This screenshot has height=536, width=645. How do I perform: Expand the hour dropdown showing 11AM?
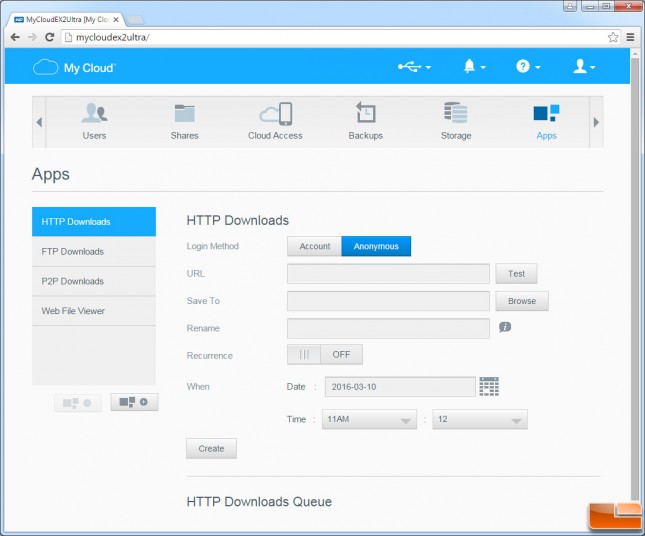coord(369,419)
